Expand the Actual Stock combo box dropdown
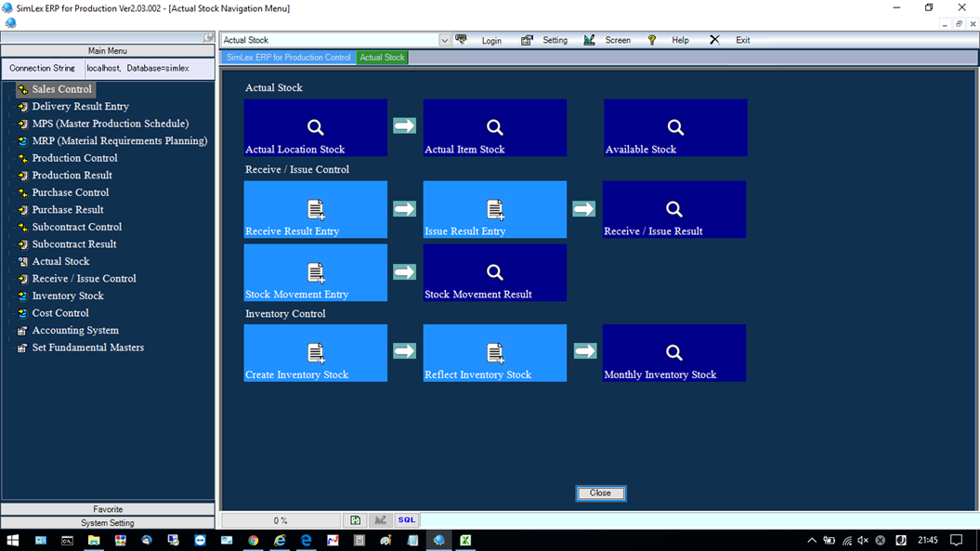The height and width of the screenshot is (551, 980). [x=444, y=40]
